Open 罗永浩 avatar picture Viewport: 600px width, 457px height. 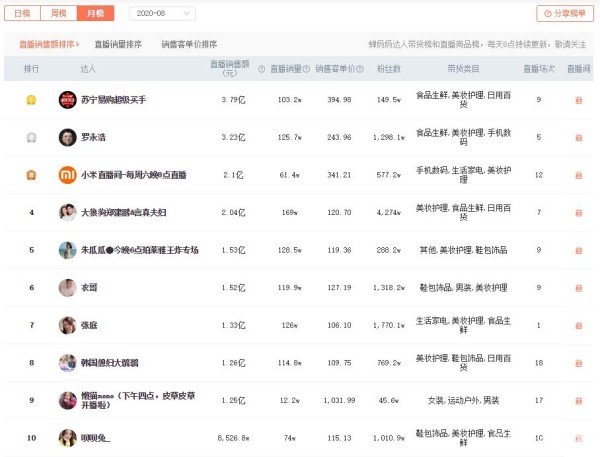(x=67, y=137)
